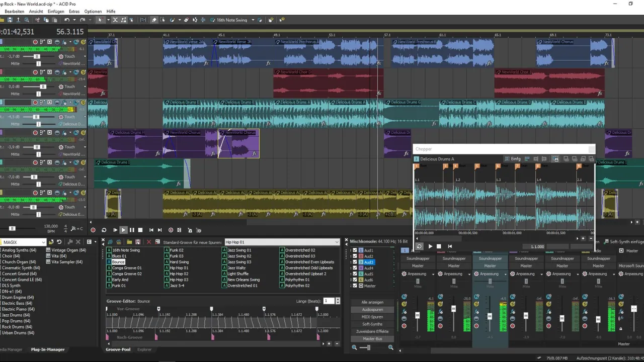Toggle loop playback in main transport
This screenshot has width=644, height=362.
tap(104, 230)
